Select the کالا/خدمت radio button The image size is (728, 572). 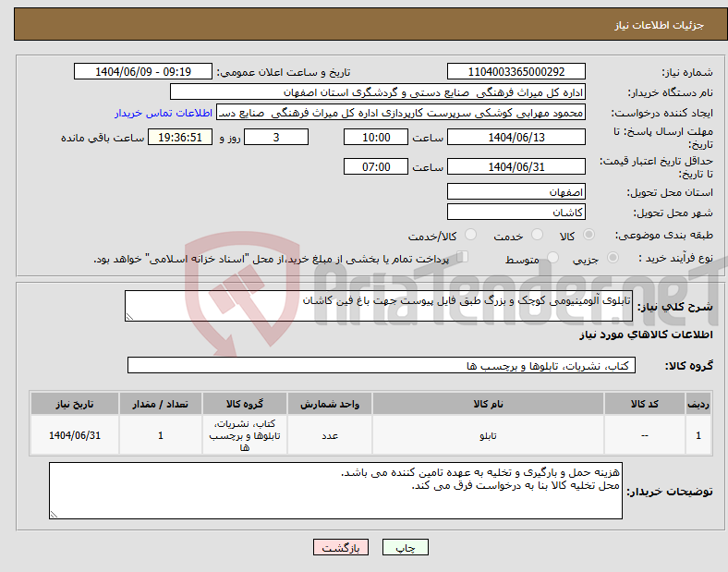[471, 235]
